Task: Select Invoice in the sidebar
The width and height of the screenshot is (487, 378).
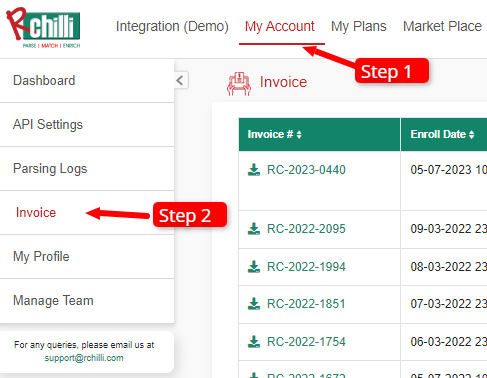Action: coord(87,213)
